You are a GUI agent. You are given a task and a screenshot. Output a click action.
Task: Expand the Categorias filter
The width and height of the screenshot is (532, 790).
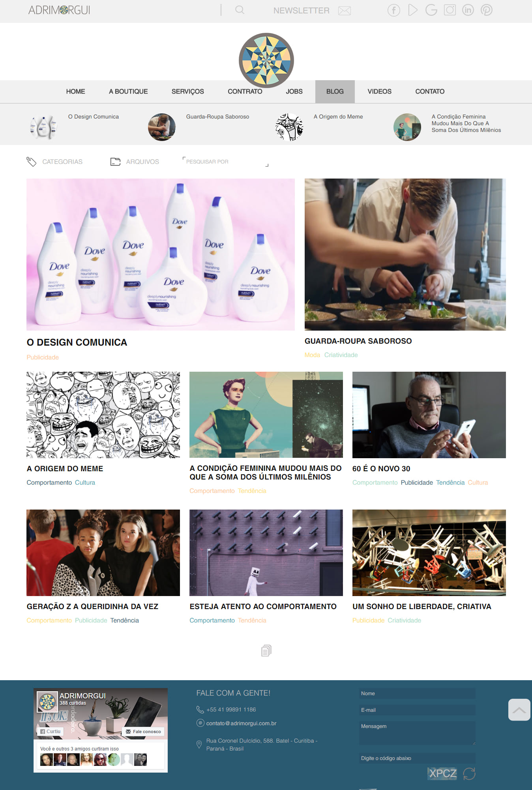pos(54,162)
